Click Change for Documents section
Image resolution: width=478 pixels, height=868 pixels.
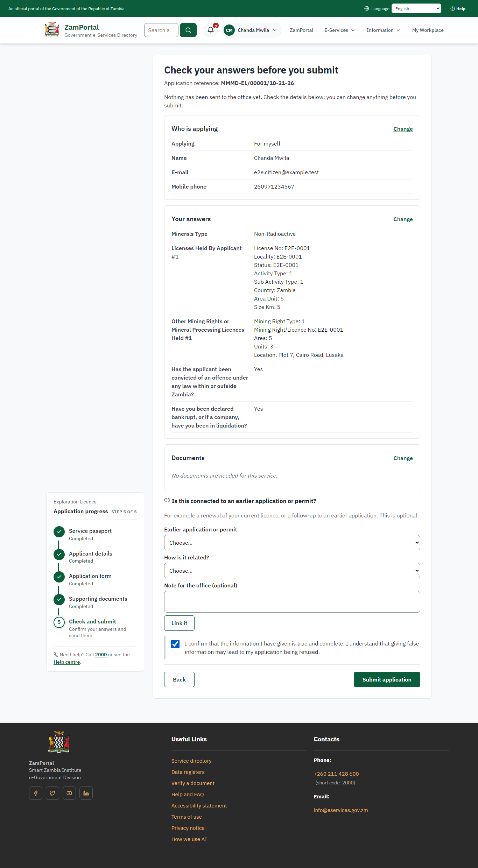pyautogui.click(x=403, y=458)
